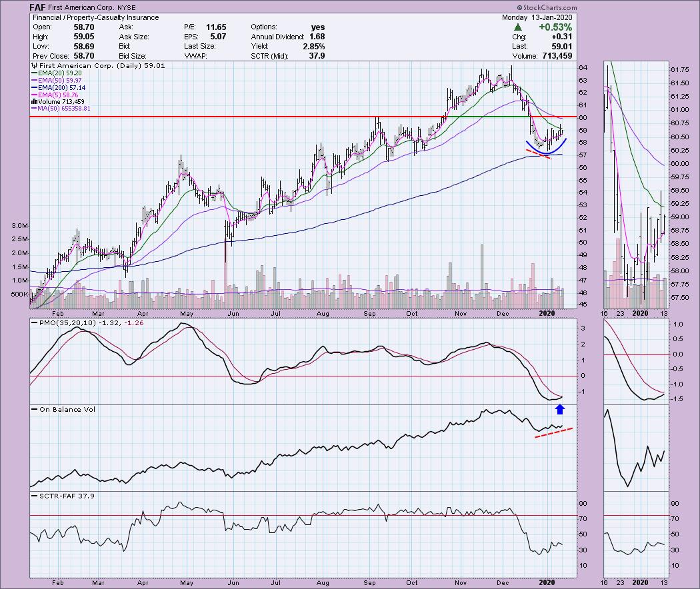This screenshot has height=589, width=700.
Task: Open the StockCharts.com attribution link
Action: 547,7
